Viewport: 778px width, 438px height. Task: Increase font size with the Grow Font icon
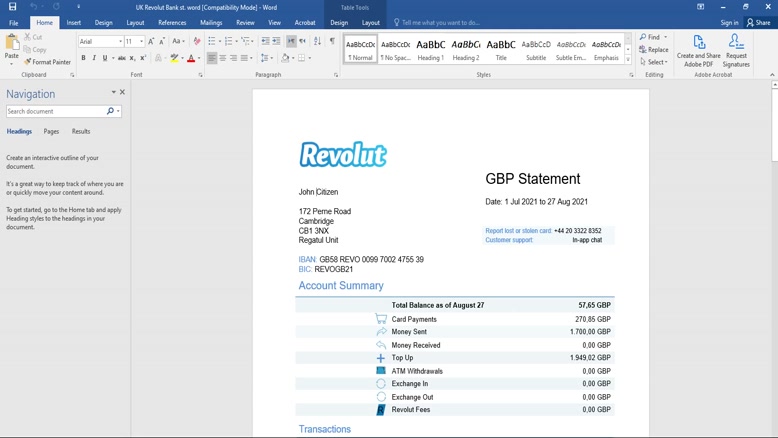coord(151,41)
